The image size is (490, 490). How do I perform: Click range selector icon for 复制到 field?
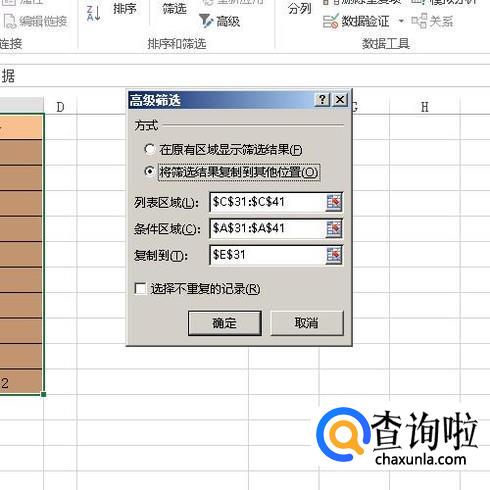tap(334, 255)
